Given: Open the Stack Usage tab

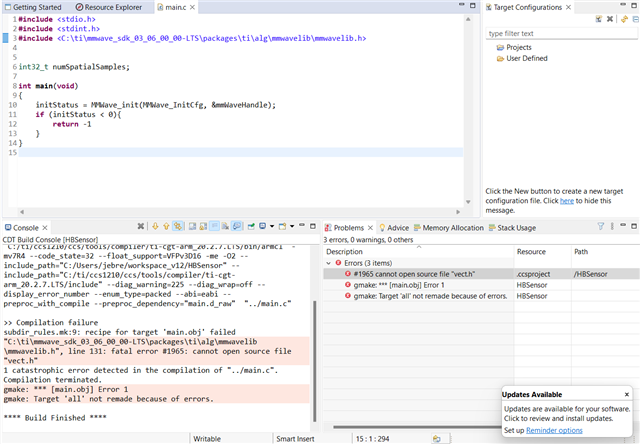Looking at the screenshot, I should tap(512, 228).
